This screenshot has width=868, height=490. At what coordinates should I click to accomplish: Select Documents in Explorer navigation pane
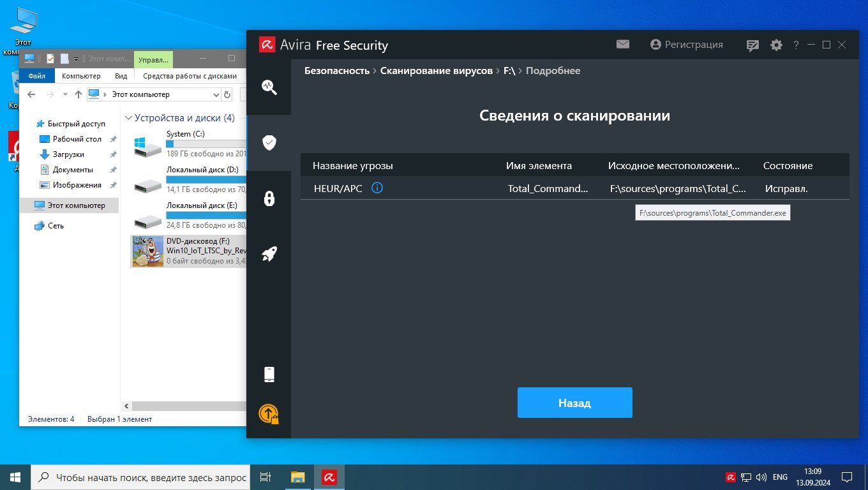[x=66, y=170]
